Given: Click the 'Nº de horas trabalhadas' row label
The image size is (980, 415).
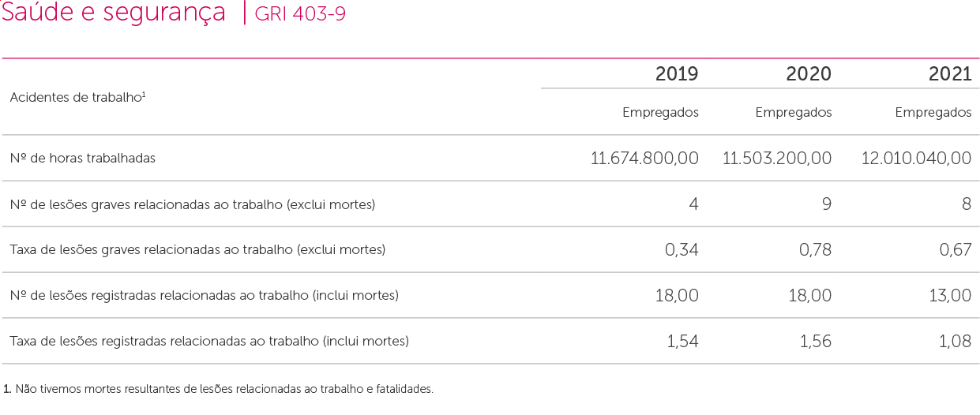Looking at the screenshot, I should click(x=83, y=158).
